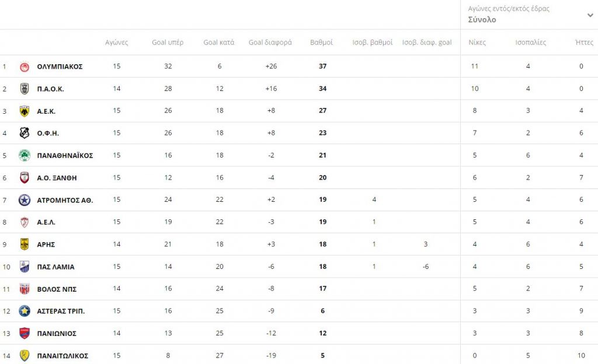Open the ΠΑΝΑΘΗΝΑΪΚΟΣ team name link
Image resolution: width=598 pixels, height=364 pixels.
(x=65, y=156)
